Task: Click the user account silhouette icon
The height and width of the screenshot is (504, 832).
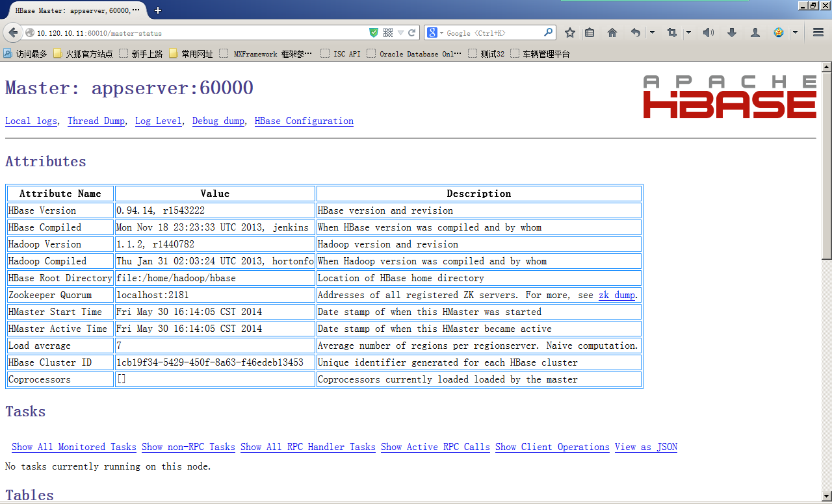Action: click(755, 32)
